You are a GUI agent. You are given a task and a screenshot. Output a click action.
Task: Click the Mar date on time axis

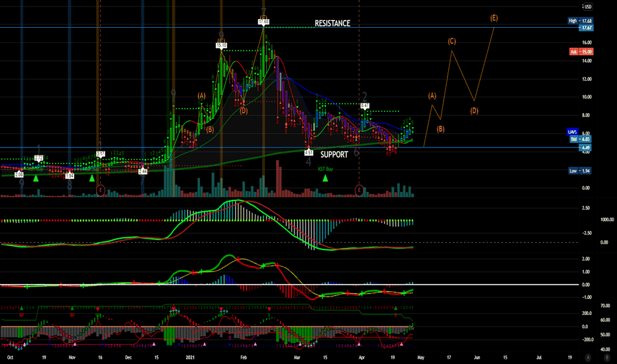click(297, 357)
